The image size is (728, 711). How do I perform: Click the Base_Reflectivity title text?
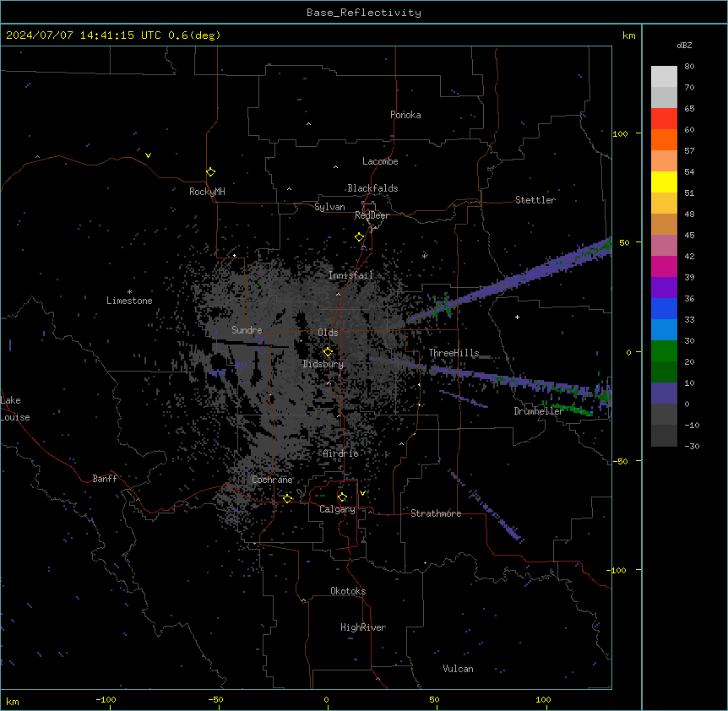tap(364, 13)
